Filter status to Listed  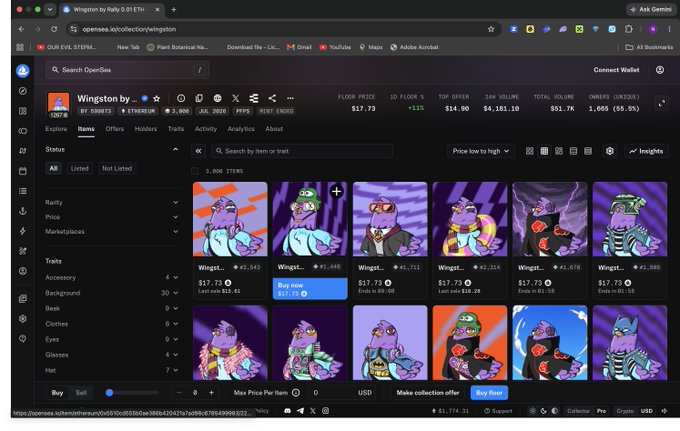79,168
